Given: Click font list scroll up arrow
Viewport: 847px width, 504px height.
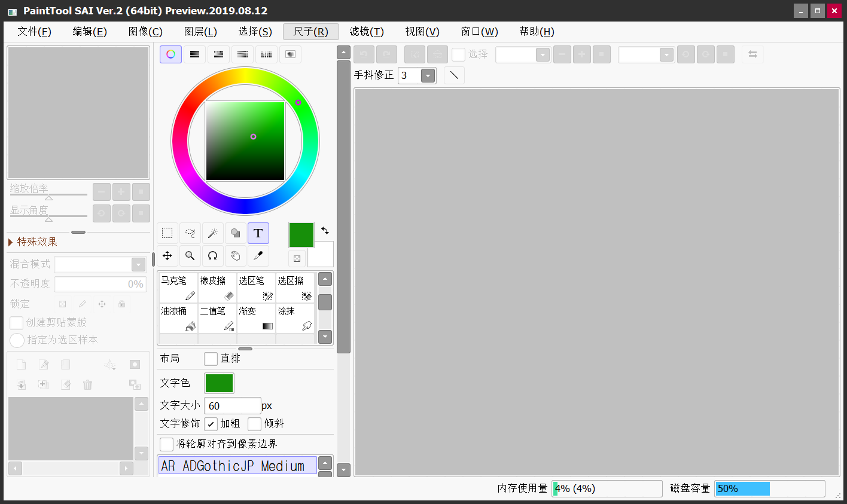Looking at the screenshot, I should pyautogui.click(x=325, y=463).
